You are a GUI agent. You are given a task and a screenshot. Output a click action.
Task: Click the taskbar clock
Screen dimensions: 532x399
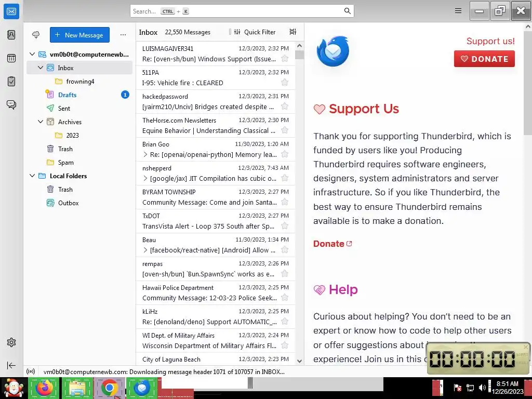pyautogui.click(x=508, y=388)
